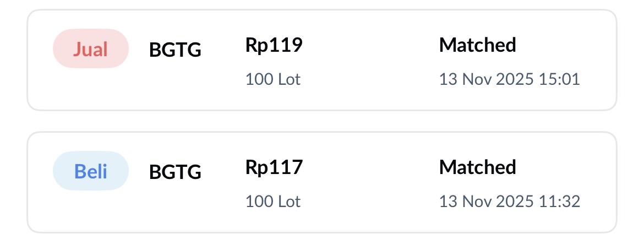Click the empty area below the Jual badge

pyautogui.click(x=90, y=88)
